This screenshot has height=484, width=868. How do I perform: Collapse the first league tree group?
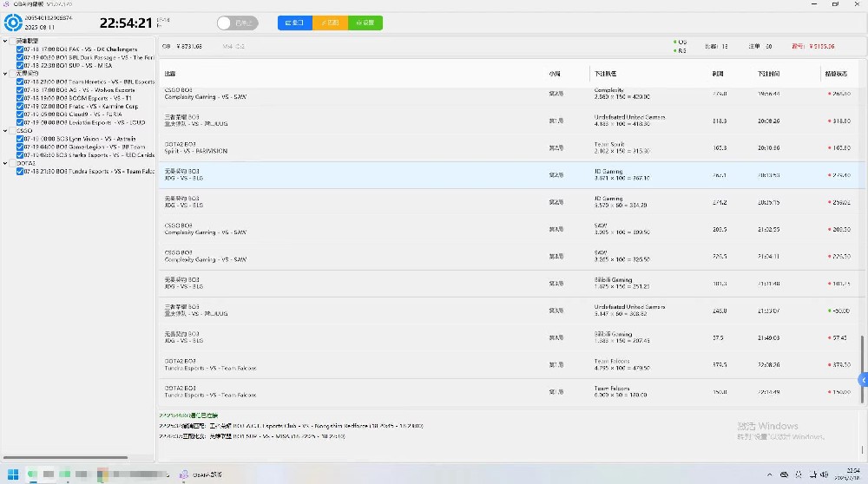[x=7, y=41]
